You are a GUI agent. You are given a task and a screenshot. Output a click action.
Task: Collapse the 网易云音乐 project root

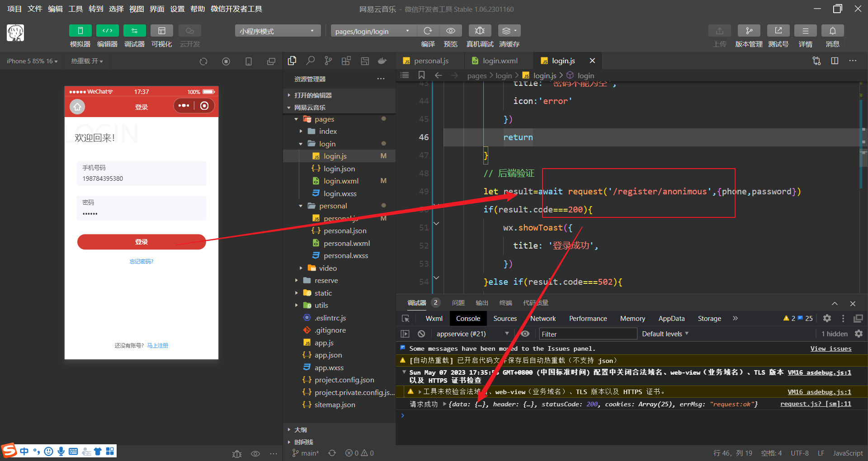339,108
